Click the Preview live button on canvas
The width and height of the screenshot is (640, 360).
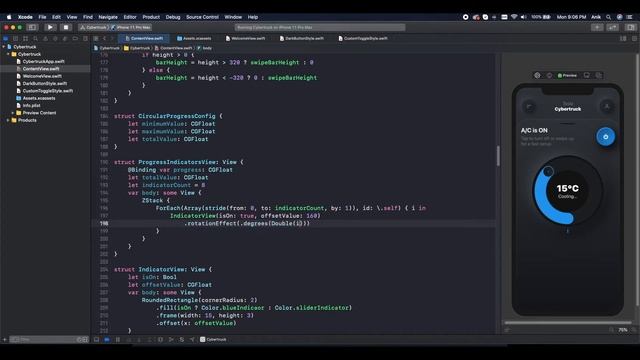(x=567, y=76)
